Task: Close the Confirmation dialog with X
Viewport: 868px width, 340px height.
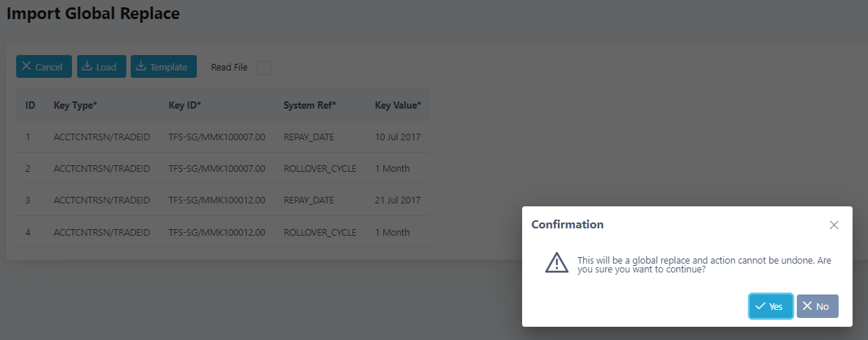Action: [x=833, y=225]
